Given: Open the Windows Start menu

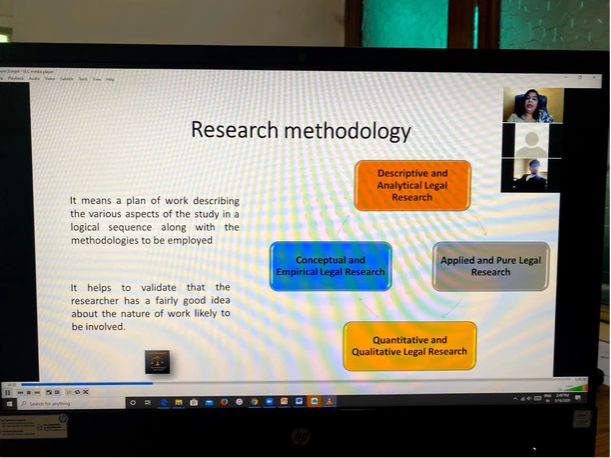Looking at the screenshot, I should pyautogui.click(x=7, y=403).
